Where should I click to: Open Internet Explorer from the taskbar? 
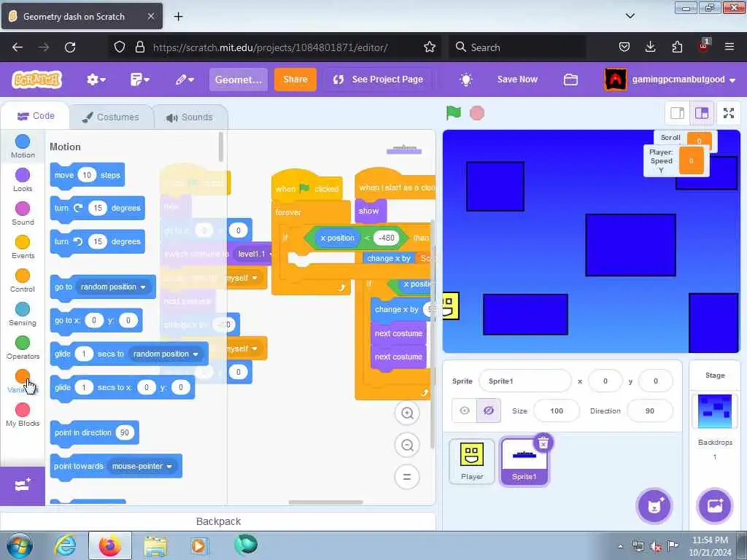(65, 545)
